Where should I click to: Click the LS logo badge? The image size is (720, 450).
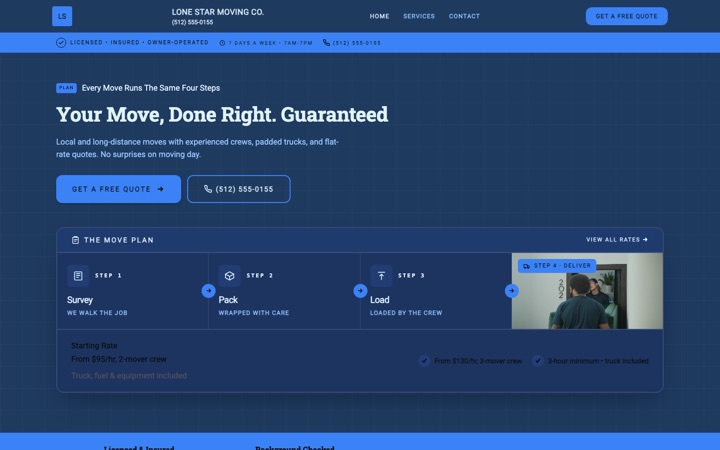point(62,16)
